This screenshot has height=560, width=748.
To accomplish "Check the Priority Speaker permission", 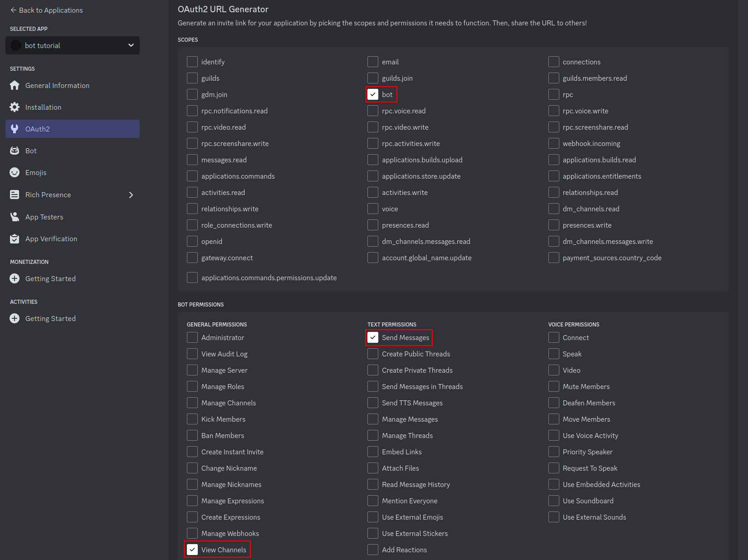I will (x=554, y=452).
